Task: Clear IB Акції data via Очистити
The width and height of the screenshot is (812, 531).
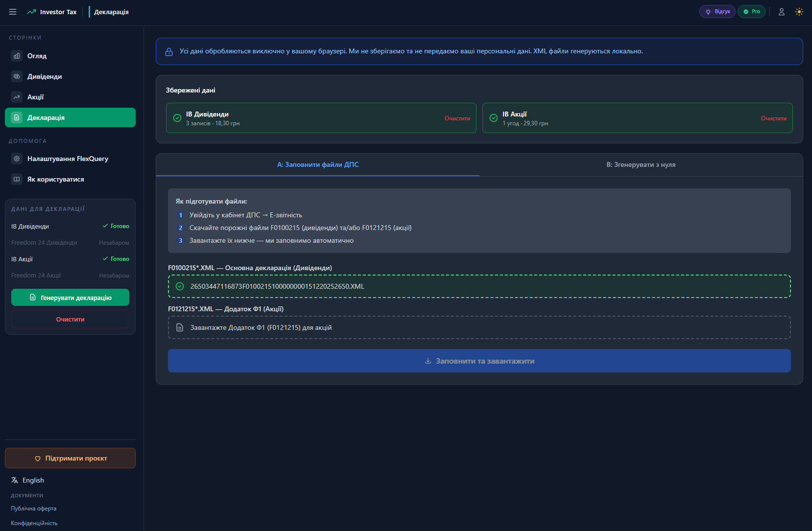Action: [773, 118]
